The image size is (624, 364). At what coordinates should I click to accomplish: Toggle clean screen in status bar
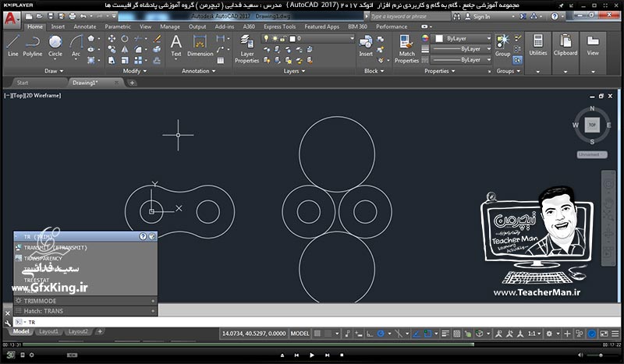pyautogui.click(x=604, y=334)
